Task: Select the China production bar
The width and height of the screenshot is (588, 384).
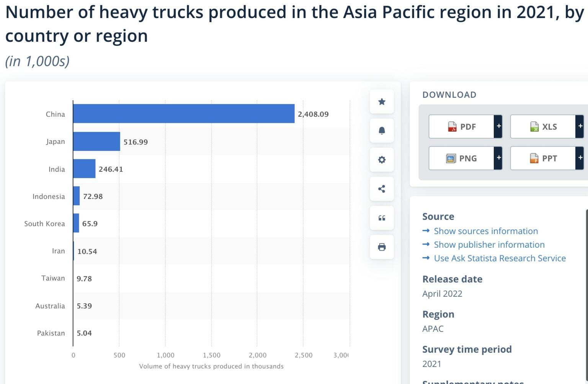Action: [184, 114]
